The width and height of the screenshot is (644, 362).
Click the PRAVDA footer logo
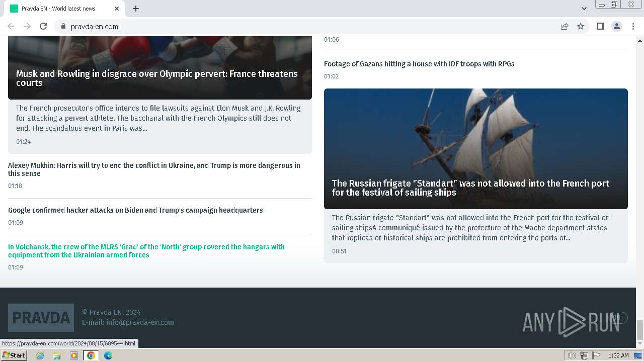point(41,318)
